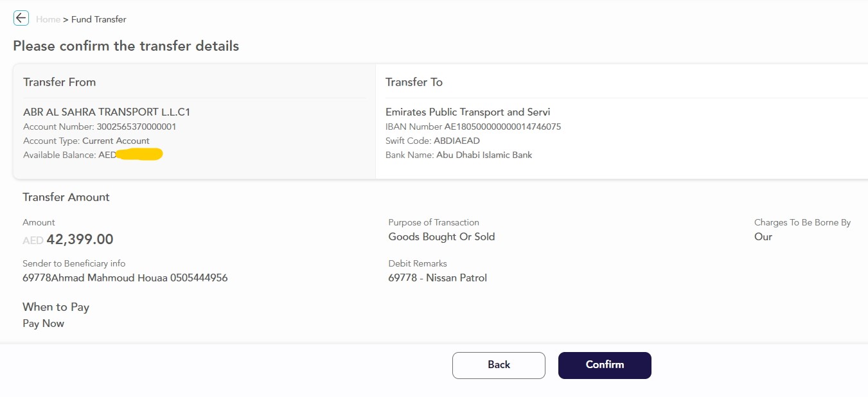Viewport: 868px width, 397px height.
Task: Click Goods Bought Or Sold purpose
Action: pyautogui.click(x=441, y=236)
